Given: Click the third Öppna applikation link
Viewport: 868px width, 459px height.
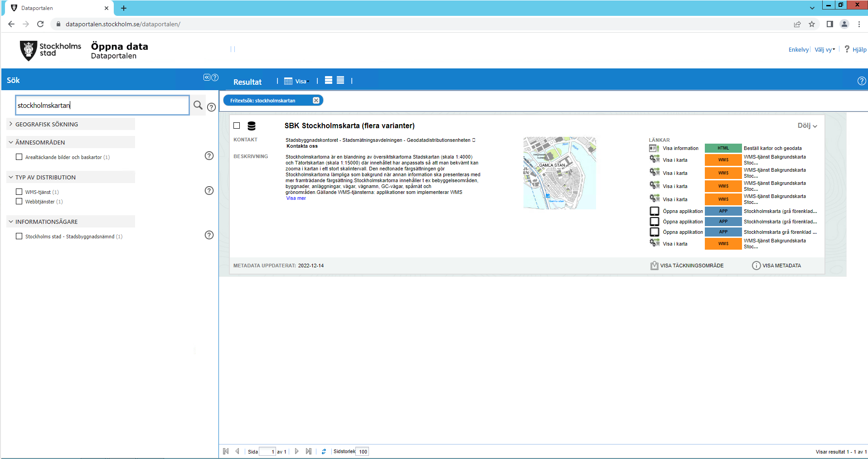Looking at the screenshot, I should point(683,232).
